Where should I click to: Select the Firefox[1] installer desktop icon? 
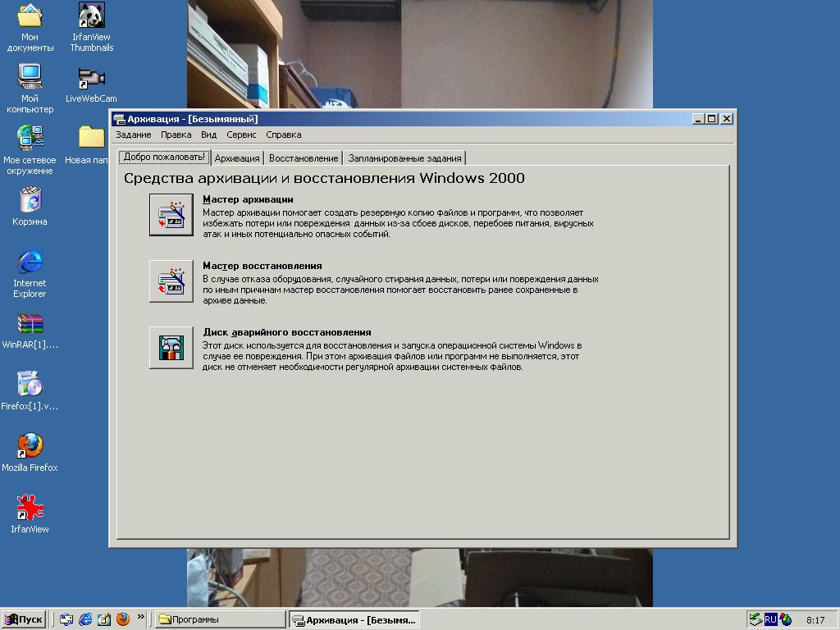coord(30,391)
